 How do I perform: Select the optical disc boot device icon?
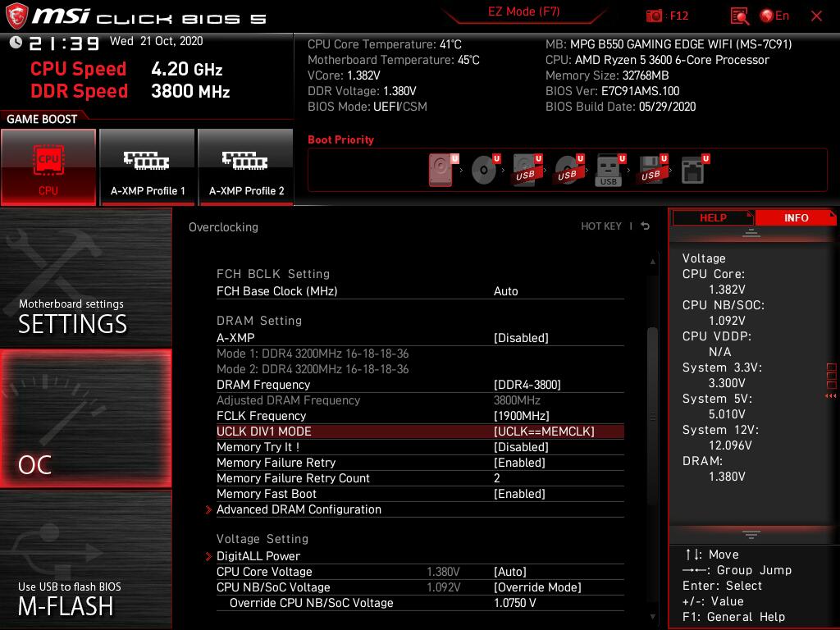pos(486,170)
